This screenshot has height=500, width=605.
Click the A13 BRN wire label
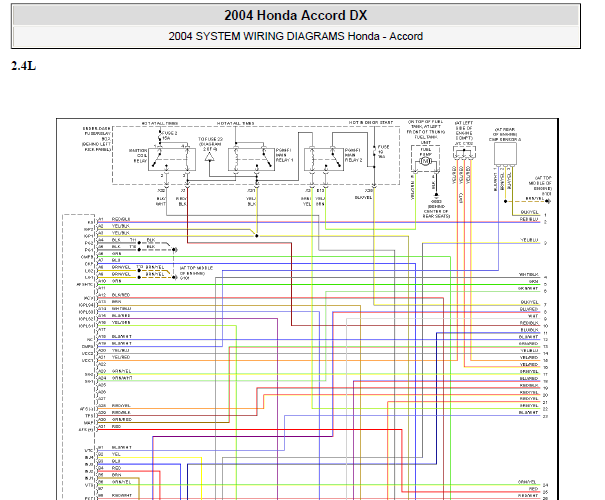point(117,302)
